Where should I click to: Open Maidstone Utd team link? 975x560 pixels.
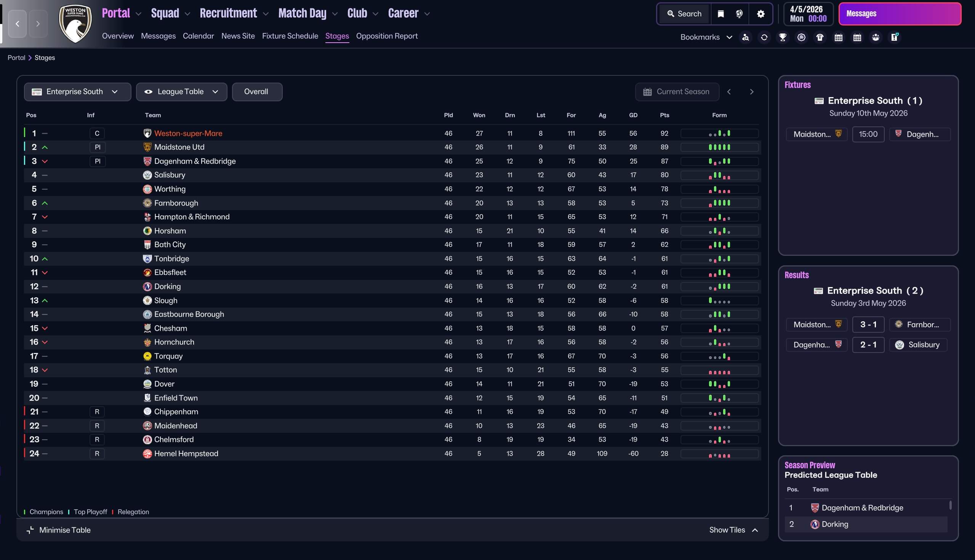[x=179, y=147]
